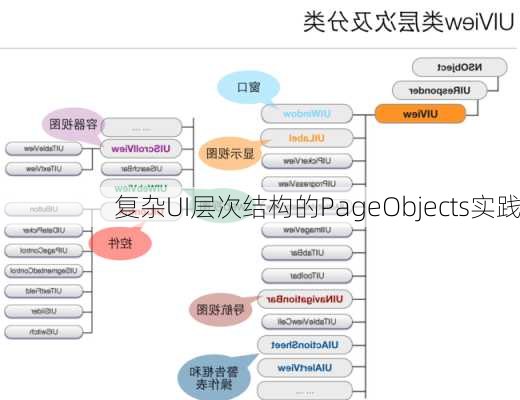Select the UIImageView node box
Screen dimensions: 520x400
click(x=307, y=230)
